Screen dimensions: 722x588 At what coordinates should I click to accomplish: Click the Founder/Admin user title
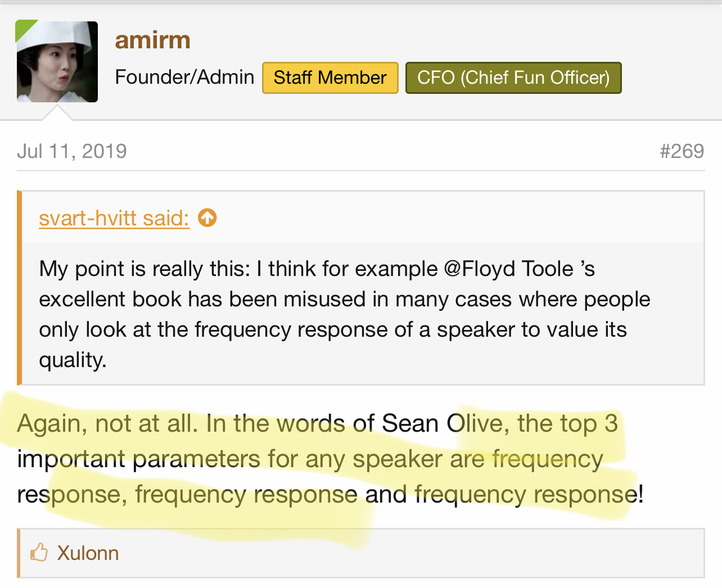pyautogui.click(x=184, y=77)
